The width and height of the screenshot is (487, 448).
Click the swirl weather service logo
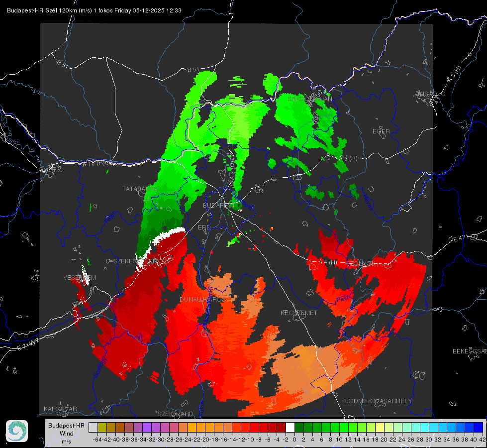17,431
